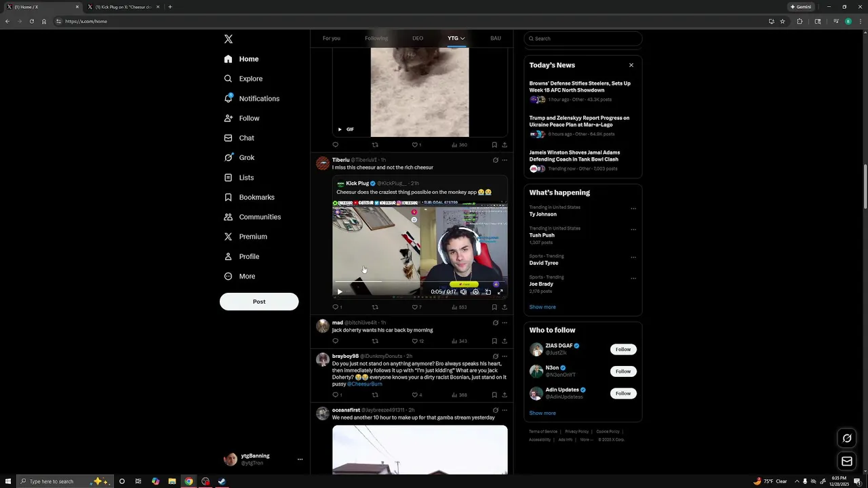Image resolution: width=868 pixels, height=488 pixels.
Task: Play the Cheesur video
Action: (x=340, y=292)
